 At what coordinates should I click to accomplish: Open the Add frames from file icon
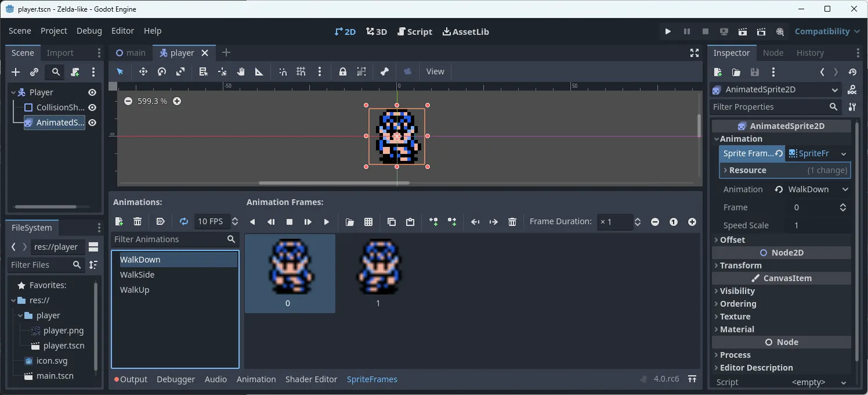350,221
